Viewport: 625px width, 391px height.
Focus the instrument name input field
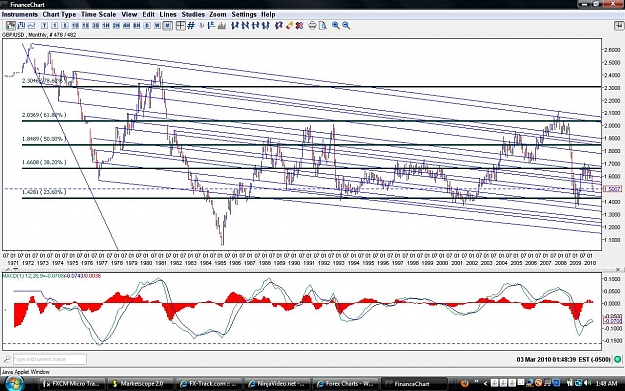50,359
